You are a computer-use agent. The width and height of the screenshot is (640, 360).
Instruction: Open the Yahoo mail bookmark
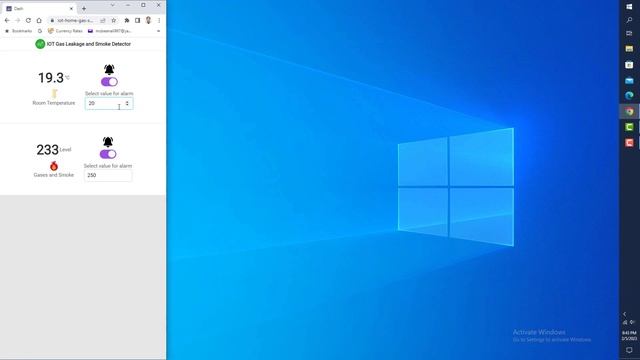point(109,31)
